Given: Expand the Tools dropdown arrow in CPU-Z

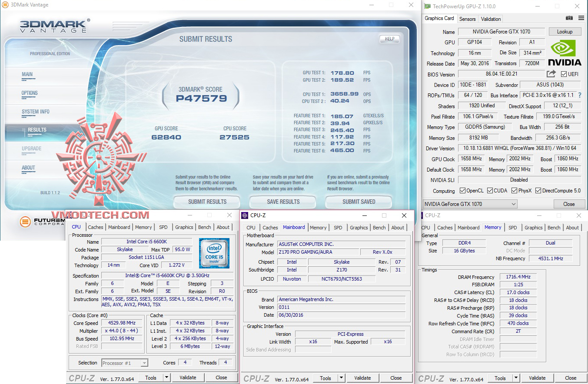Looking at the screenshot, I should pyautogui.click(x=166, y=377).
